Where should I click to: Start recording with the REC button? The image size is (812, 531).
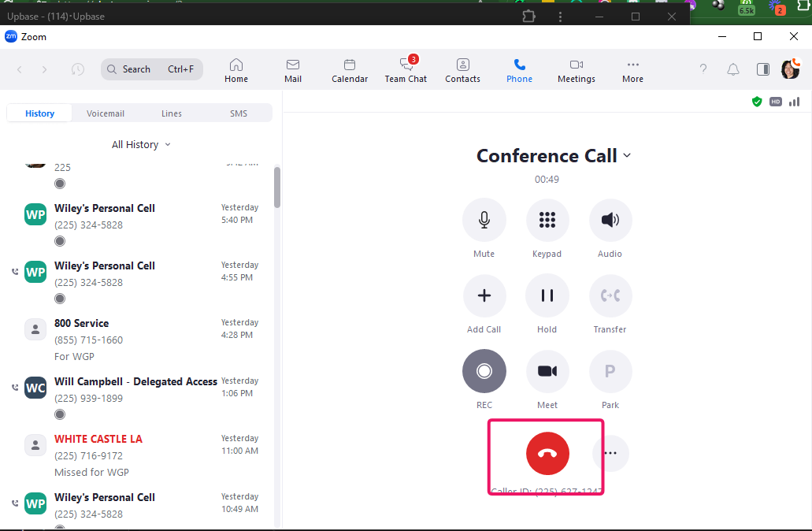coord(484,370)
